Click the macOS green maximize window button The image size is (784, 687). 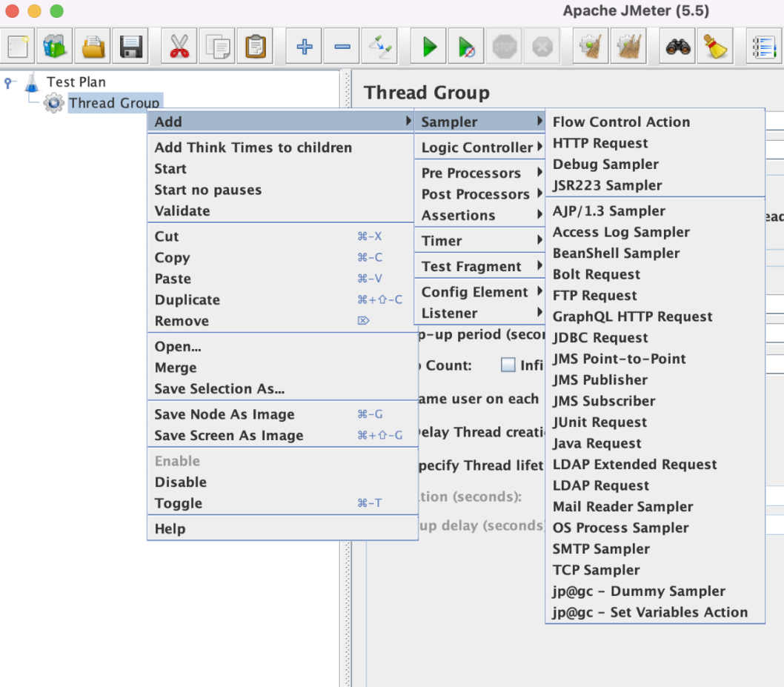[x=56, y=11]
